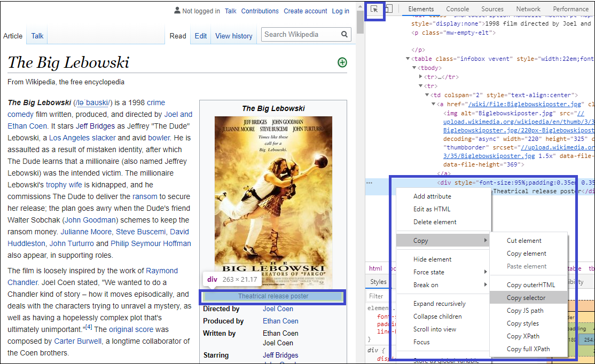595x364 pixels.
Task: Choose Copy selector from the submenu
Action: coord(526,298)
